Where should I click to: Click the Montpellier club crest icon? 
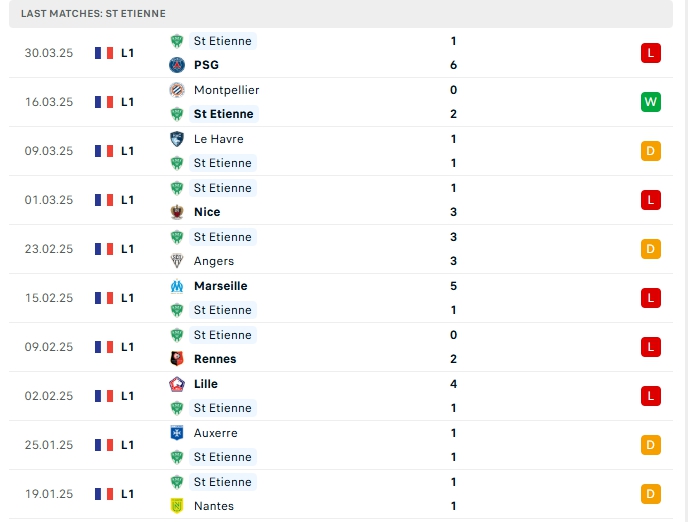[x=177, y=90]
